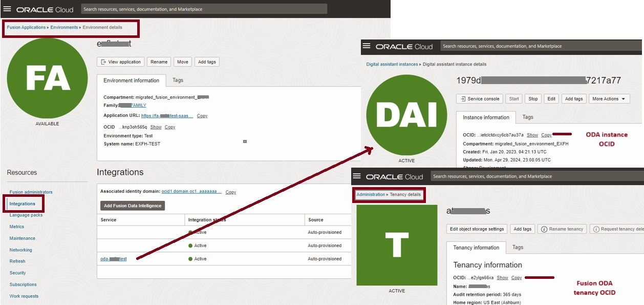644x305 pixels.
Task: Click Oracle Cloud logo in Fusion environment window
Action: point(45,9)
